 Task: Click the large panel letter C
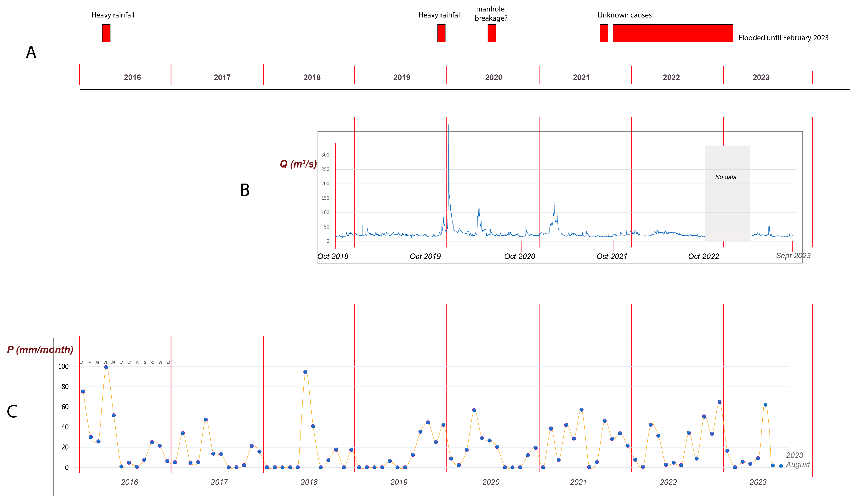point(12,411)
